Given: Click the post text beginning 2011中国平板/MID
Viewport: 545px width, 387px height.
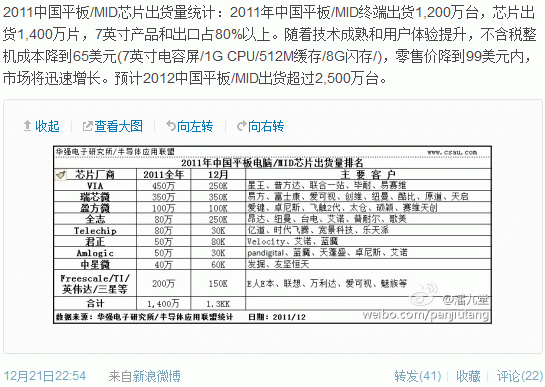Looking at the screenshot, I should 269,46.
